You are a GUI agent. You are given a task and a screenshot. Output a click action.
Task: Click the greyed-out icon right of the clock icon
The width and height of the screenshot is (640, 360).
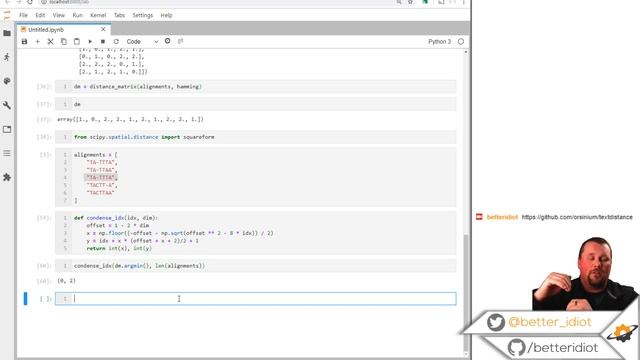coord(180,41)
